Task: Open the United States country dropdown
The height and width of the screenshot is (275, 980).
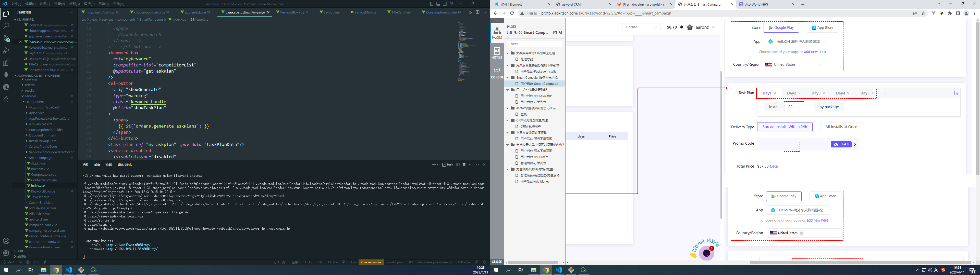Action: (794, 65)
